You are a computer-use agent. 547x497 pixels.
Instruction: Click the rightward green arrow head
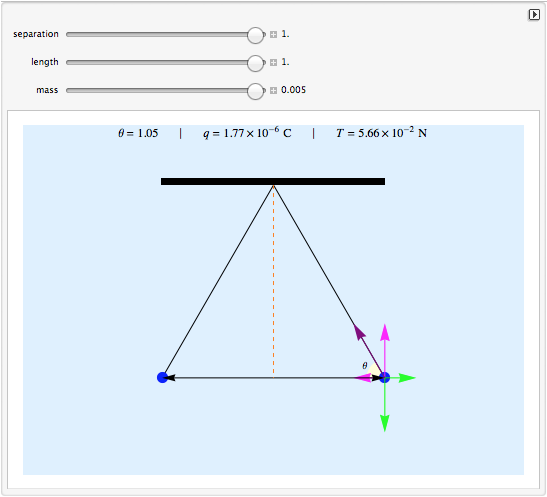407,378
